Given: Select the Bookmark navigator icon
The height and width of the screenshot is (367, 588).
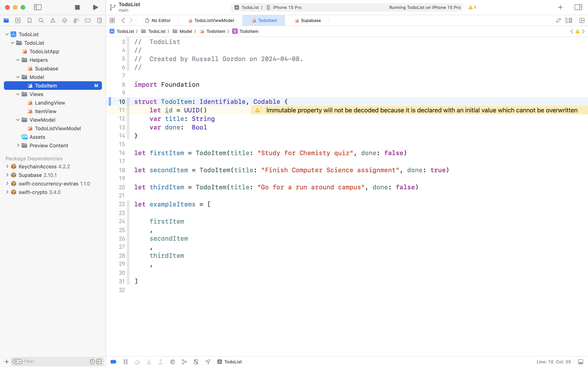Looking at the screenshot, I should click(x=29, y=20).
